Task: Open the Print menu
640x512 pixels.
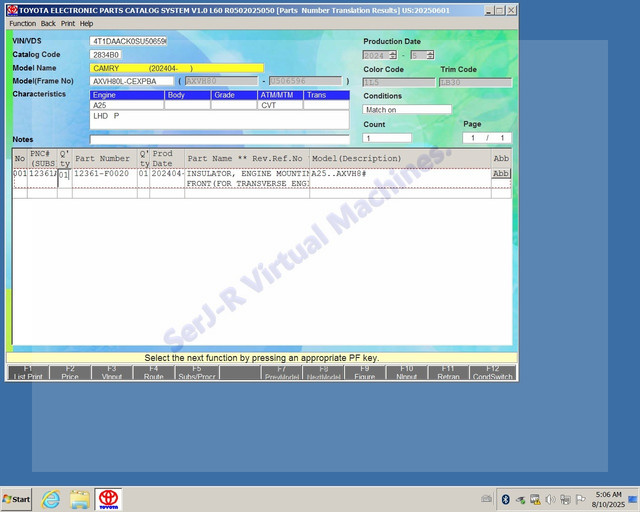Action: [x=68, y=24]
